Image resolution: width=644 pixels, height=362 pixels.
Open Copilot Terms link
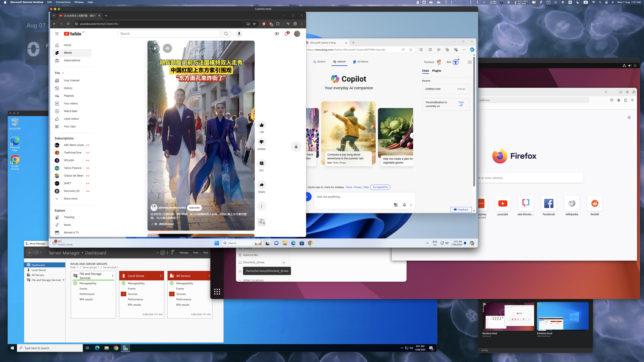tap(349, 187)
